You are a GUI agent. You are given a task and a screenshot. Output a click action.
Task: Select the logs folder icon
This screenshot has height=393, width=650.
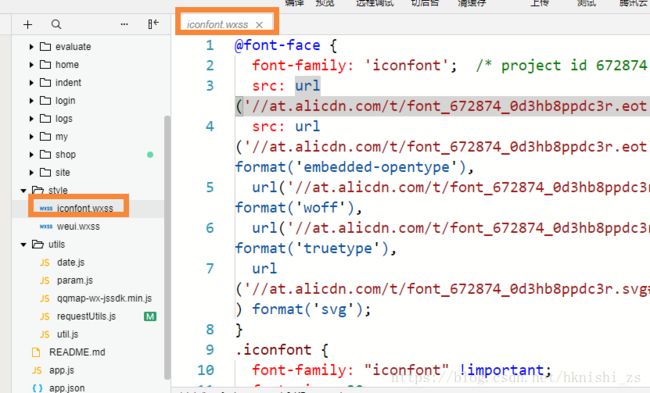point(45,118)
